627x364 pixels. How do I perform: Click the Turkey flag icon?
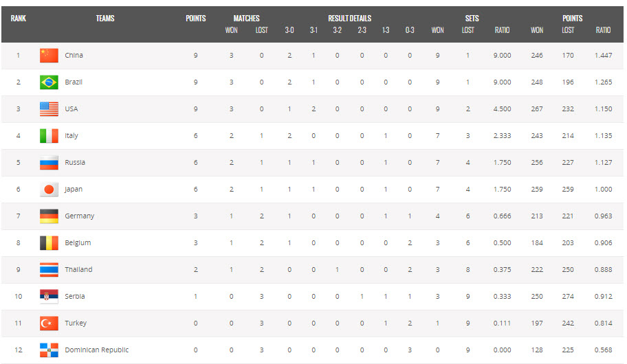point(49,323)
